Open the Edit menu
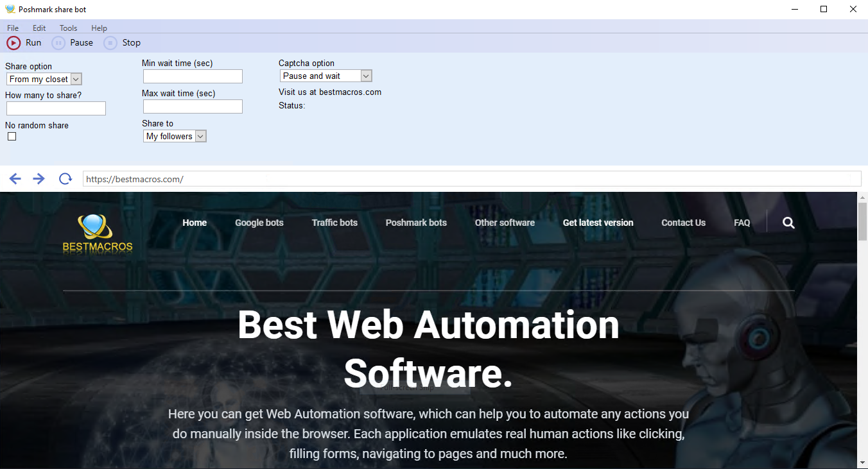868x469 pixels. (x=39, y=28)
